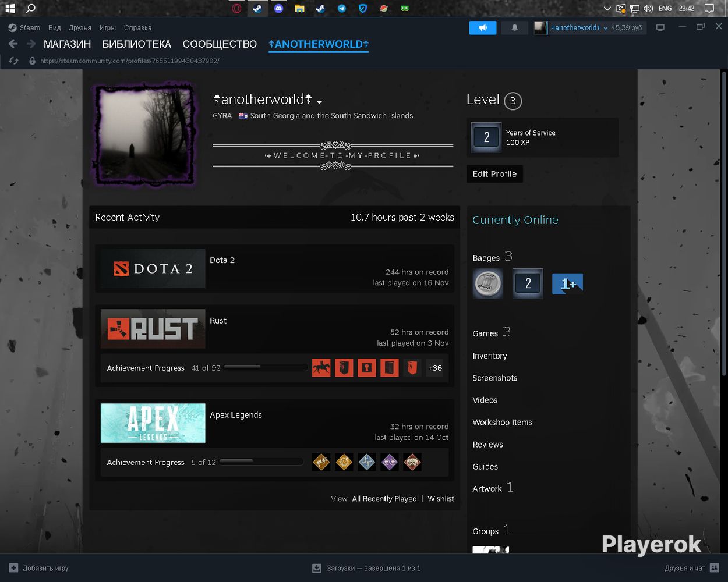Viewport: 728px width, 582px height.
Task: Open the 1+ game collector badge
Action: tap(567, 283)
